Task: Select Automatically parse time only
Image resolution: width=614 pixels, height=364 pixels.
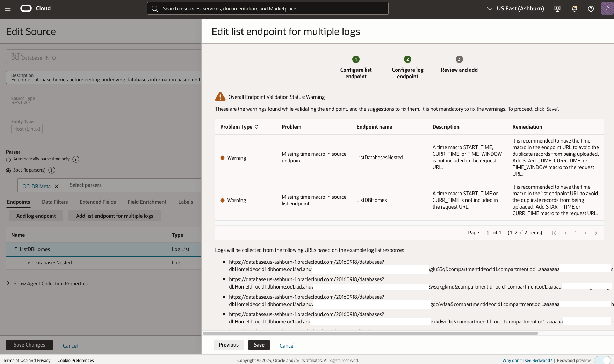Action: pos(8,159)
